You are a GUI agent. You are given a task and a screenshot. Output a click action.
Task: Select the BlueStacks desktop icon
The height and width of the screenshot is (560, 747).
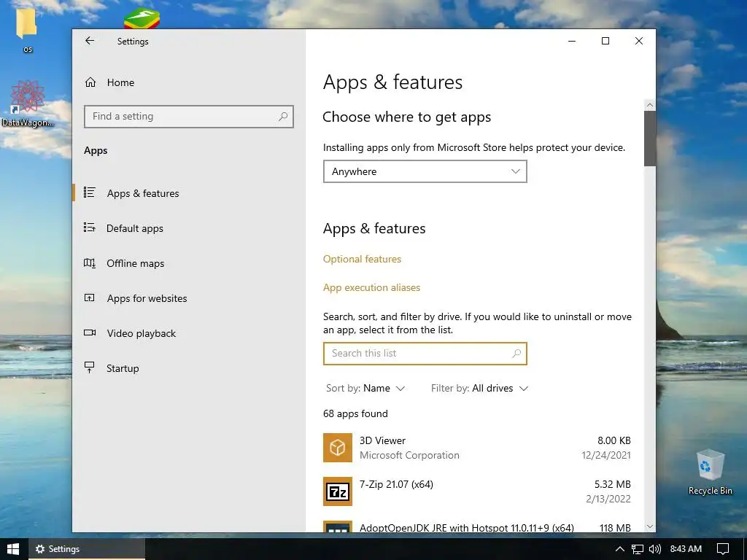(142, 19)
